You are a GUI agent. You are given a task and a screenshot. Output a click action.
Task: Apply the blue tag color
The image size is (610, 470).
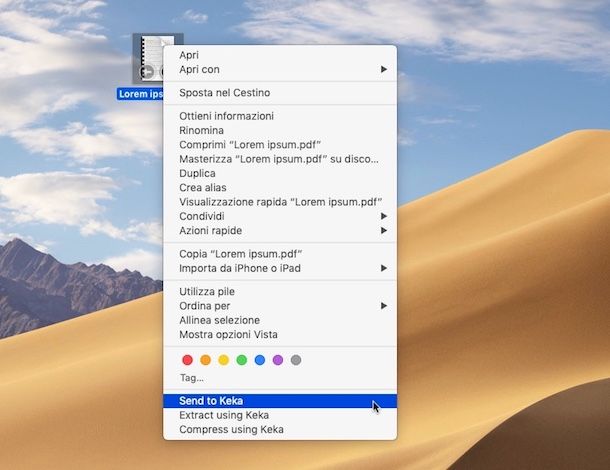260,360
